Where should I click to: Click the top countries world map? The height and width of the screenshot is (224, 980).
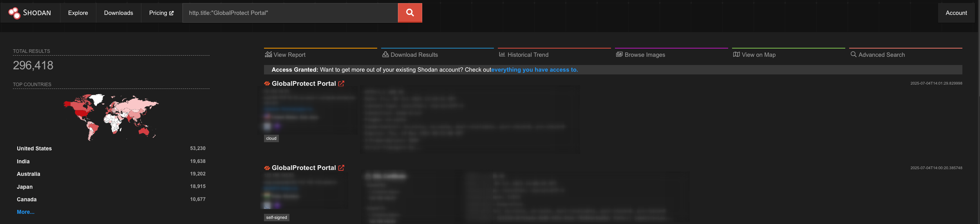[x=111, y=117]
